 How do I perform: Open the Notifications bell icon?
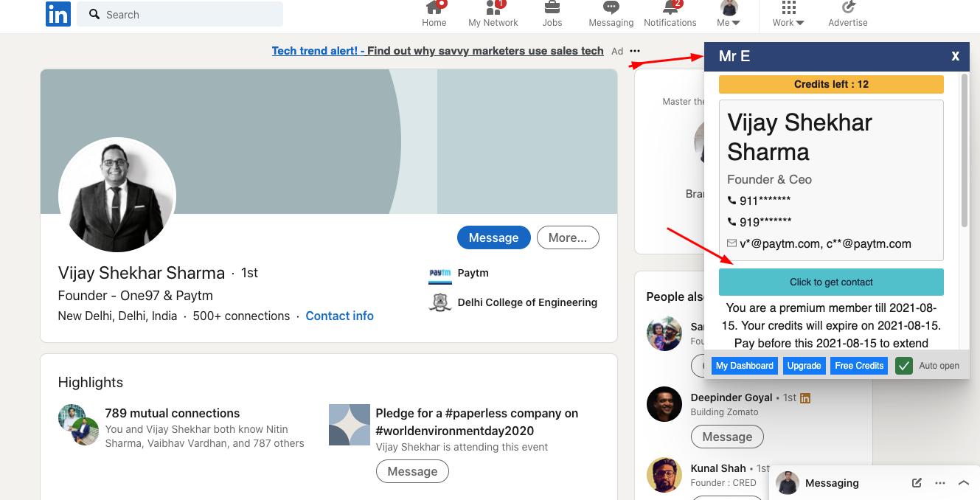[x=670, y=7]
